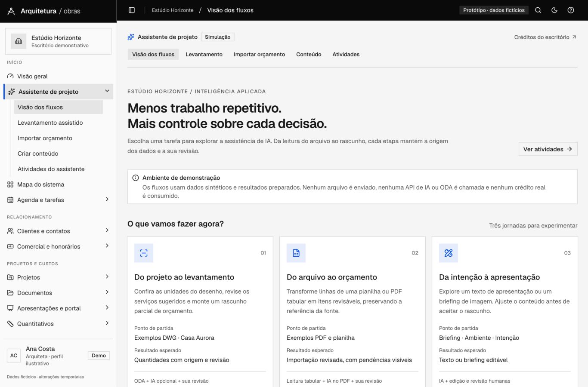Open Criar conteúdo in sidebar

point(59,154)
